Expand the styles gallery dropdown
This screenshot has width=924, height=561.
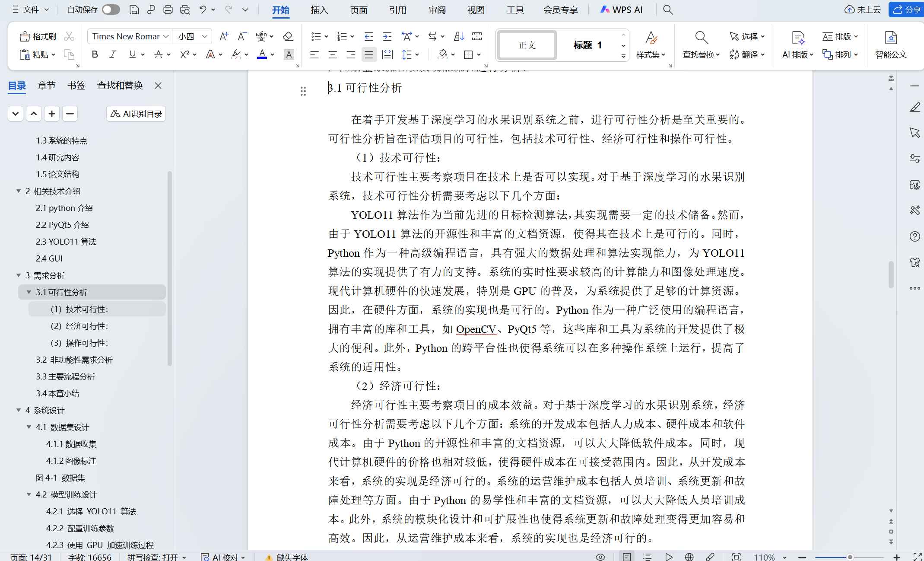pyautogui.click(x=623, y=56)
